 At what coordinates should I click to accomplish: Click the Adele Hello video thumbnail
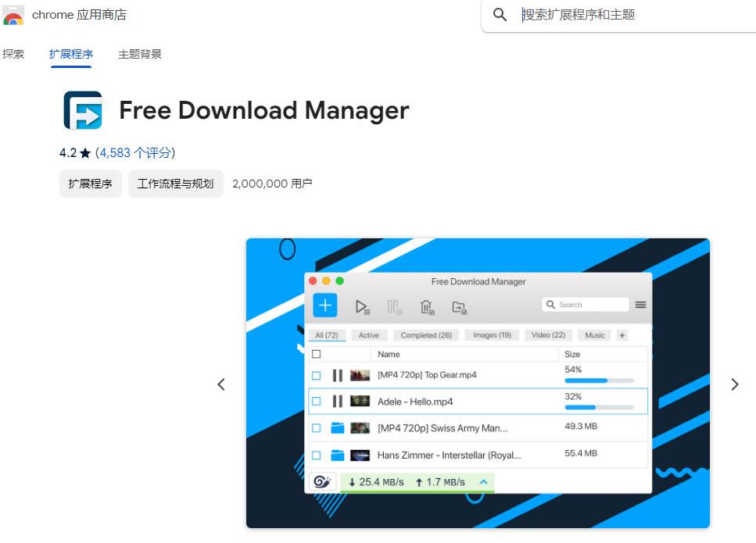pos(360,401)
